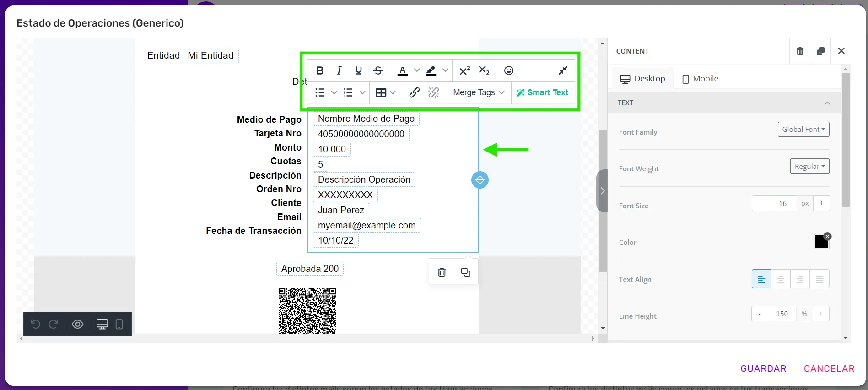
Task: Collapse the TEXT section
Action: coord(827,103)
